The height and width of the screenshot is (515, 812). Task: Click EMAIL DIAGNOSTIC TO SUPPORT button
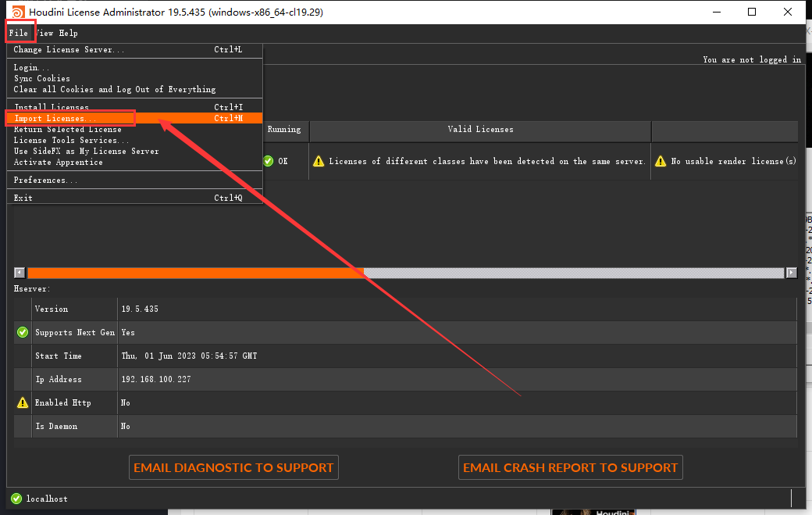233,467
